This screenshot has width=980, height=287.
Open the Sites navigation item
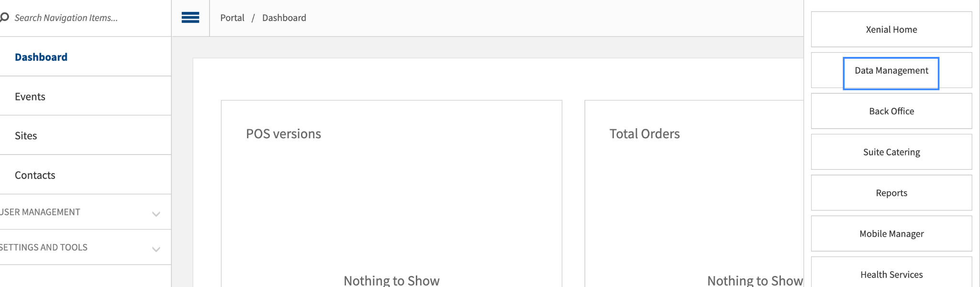click(x=26, y=136)
